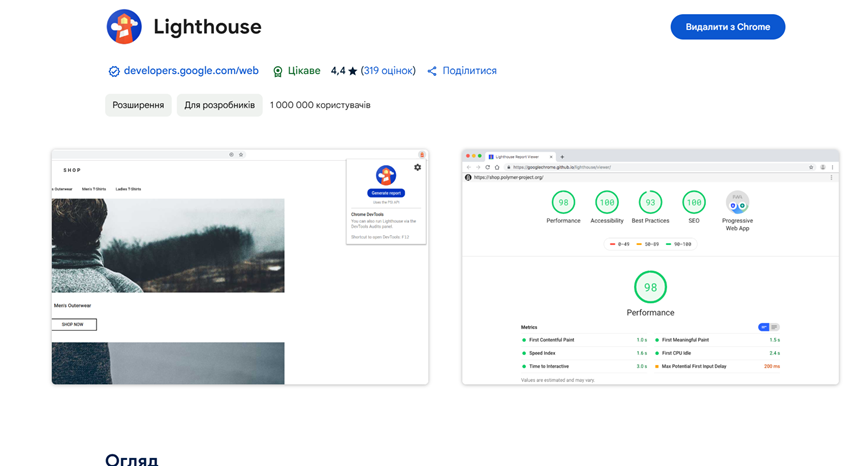Click the Цікаве featured label

[304, 71]
